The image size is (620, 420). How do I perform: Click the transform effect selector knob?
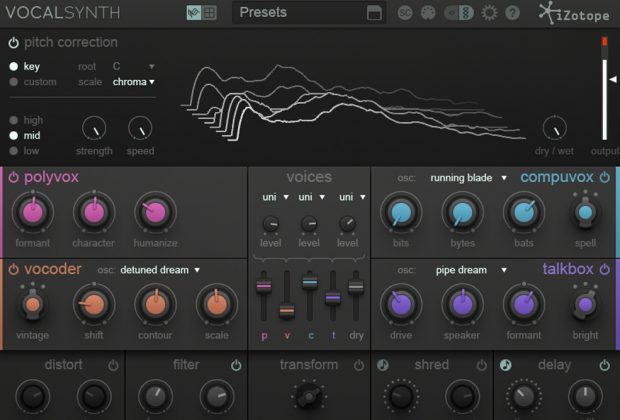(309, 396)
